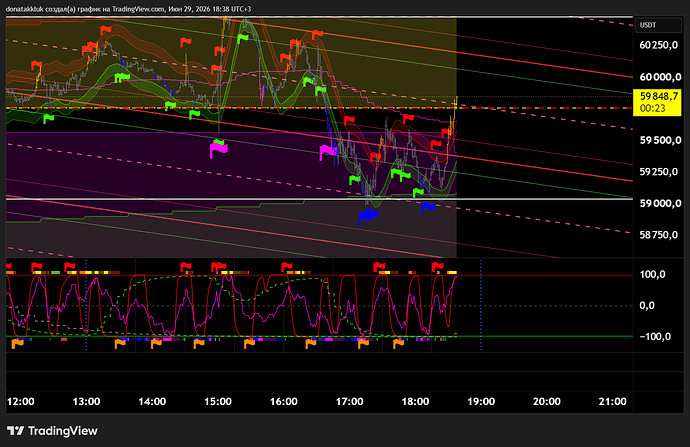Click the 16:00 time axis label
This screenshot has width=690, height=447.
pyautogui.click(x=283, y=401)
